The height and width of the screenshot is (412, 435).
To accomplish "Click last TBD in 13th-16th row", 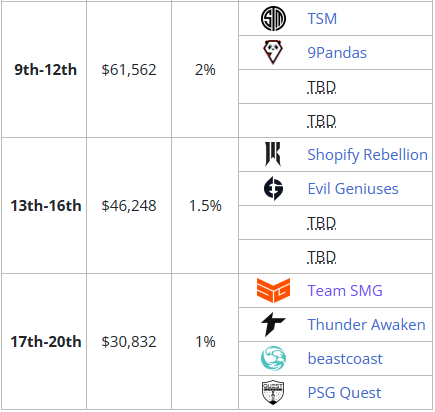I will point(322,257).
